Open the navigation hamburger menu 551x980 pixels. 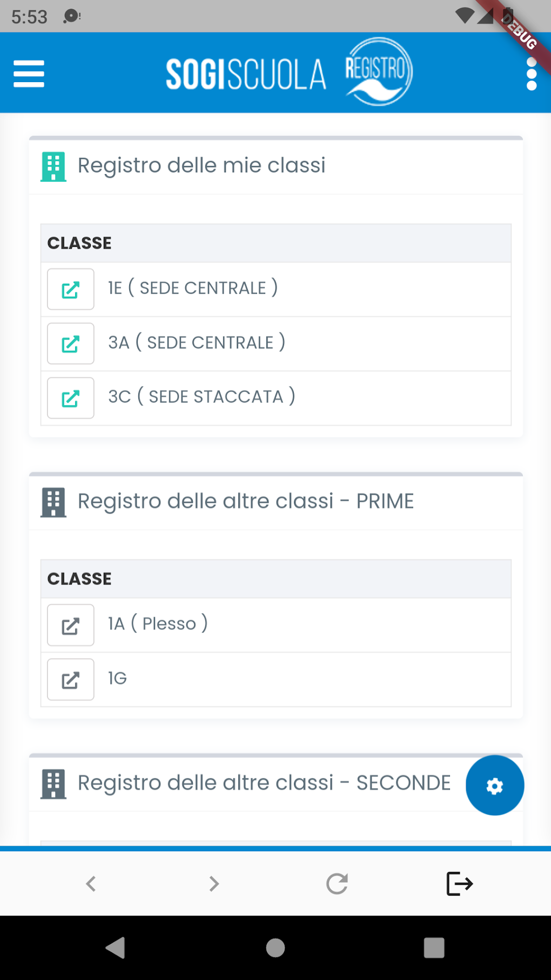point(29,74)
